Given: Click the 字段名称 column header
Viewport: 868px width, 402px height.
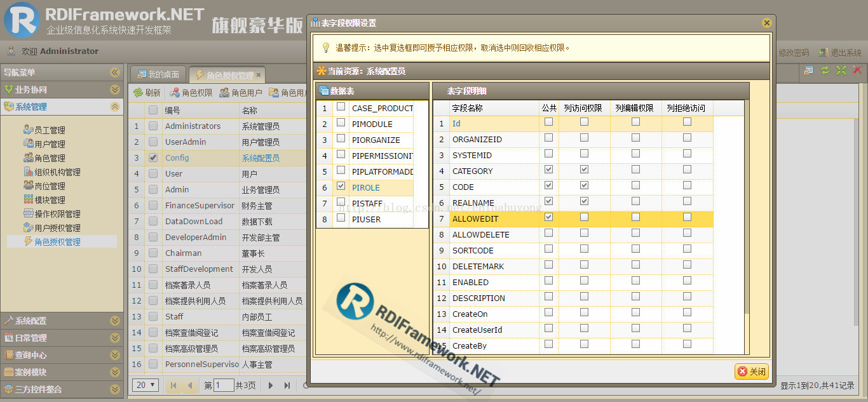Looking at the screenshot, I should (494, 108).
